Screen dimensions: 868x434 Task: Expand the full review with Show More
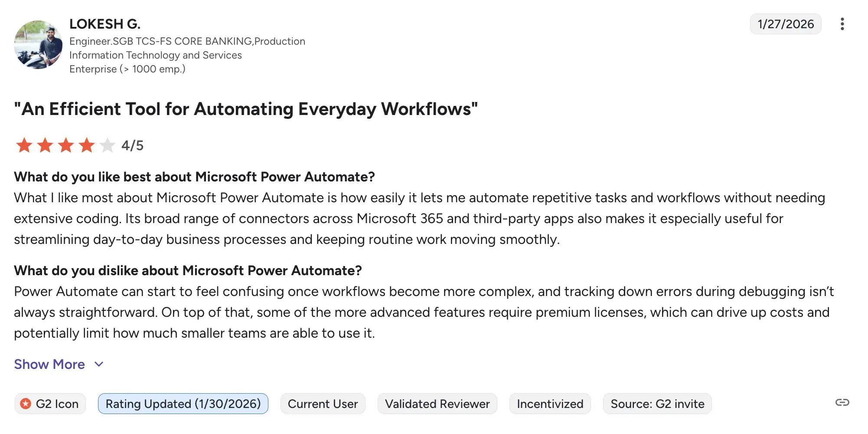49,364
